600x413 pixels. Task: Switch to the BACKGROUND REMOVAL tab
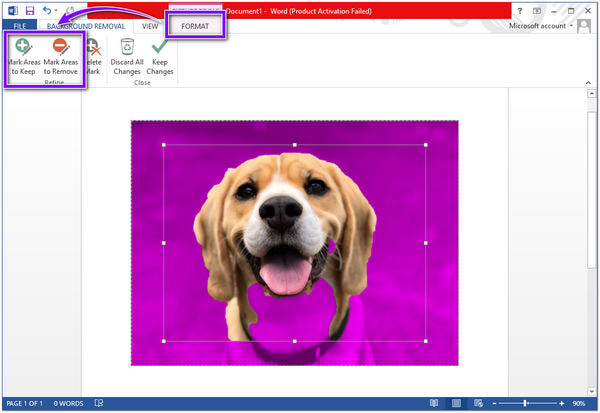(86, 26)
